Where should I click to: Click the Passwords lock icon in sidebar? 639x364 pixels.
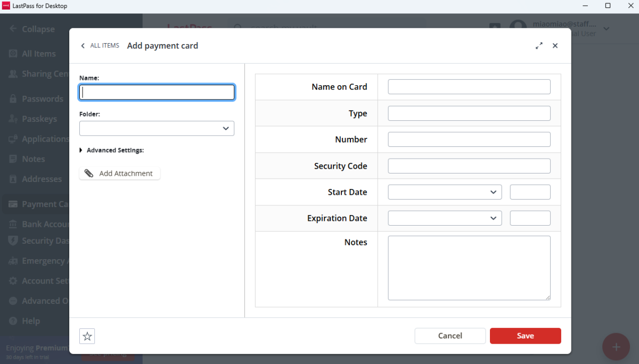[13, 99]
